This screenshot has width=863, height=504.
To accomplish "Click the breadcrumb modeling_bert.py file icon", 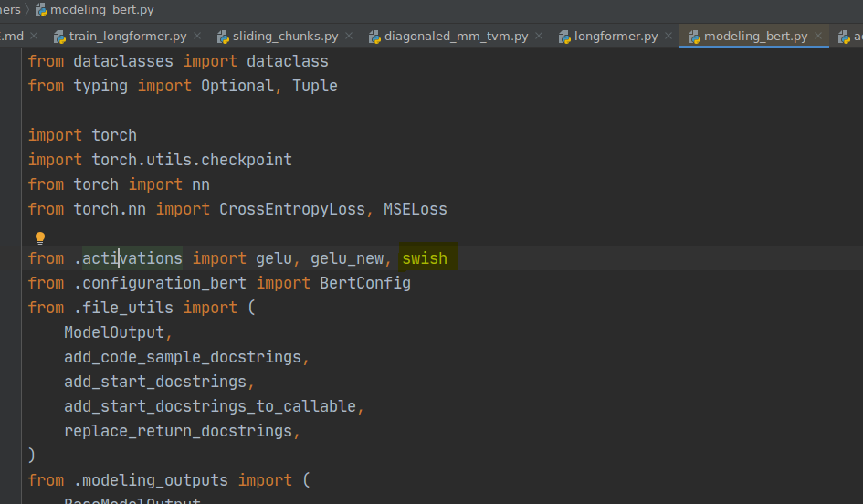I will tap(41, 10).
